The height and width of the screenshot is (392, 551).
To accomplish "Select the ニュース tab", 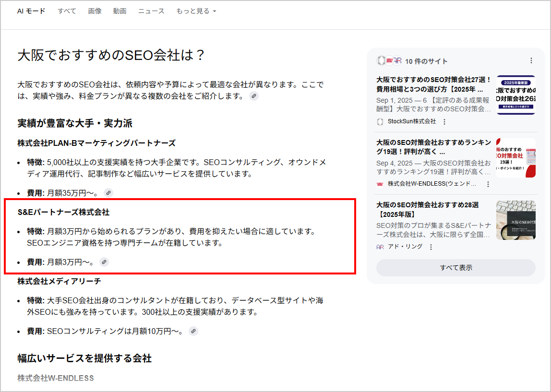I will (151, 11).
